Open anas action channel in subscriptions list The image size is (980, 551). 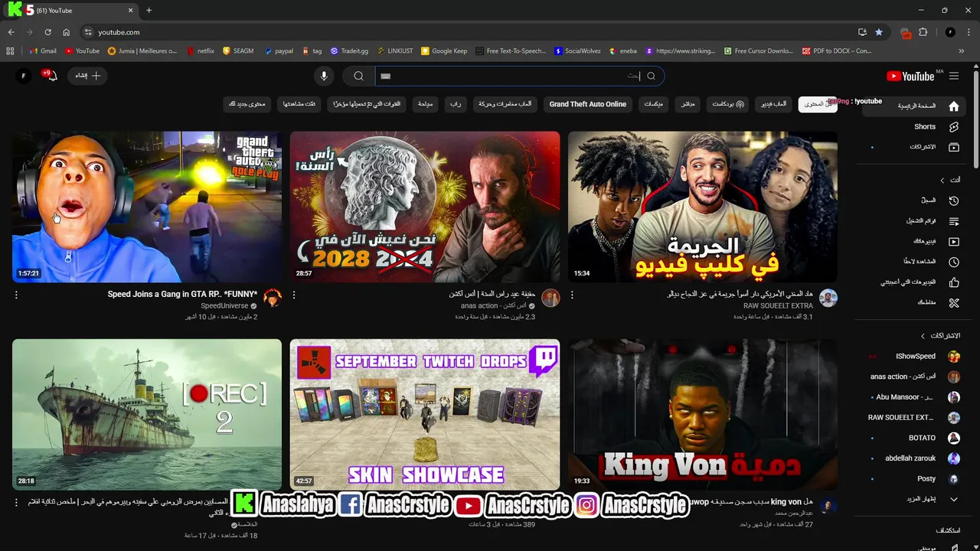pos(913,377)
